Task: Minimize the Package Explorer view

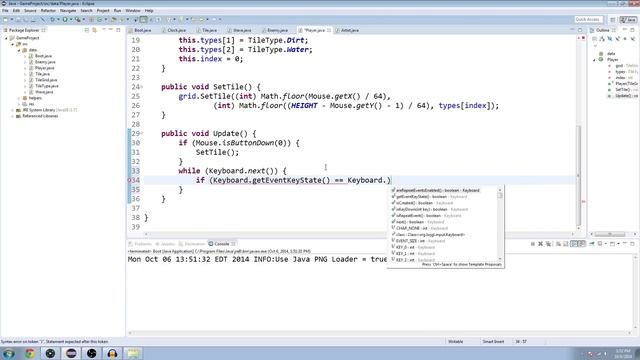Action: [111, 30]
